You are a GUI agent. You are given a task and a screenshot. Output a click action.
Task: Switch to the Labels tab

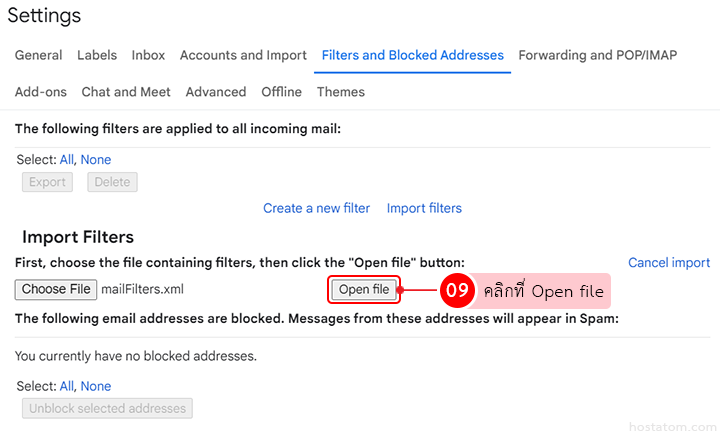(97, 55)
